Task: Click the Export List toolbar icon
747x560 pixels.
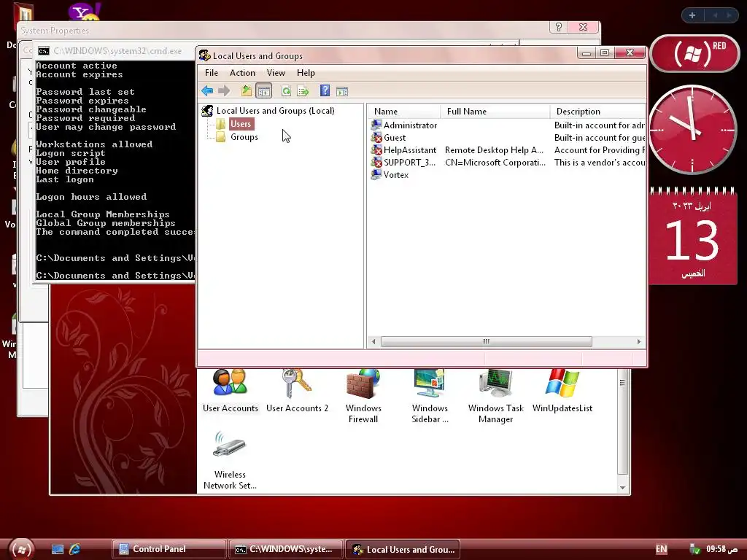Action: click(x=303, y=90)
